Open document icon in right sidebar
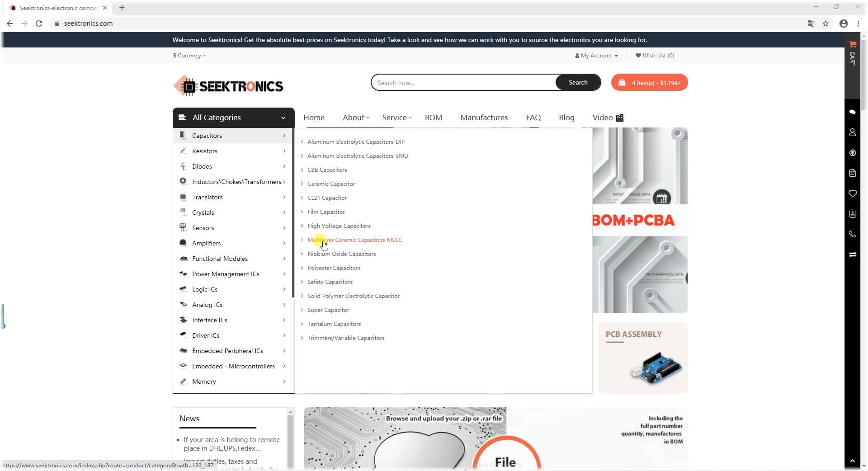Image resolution: width=868 pixels, height=471 pixels. click(x=852, y=173)
